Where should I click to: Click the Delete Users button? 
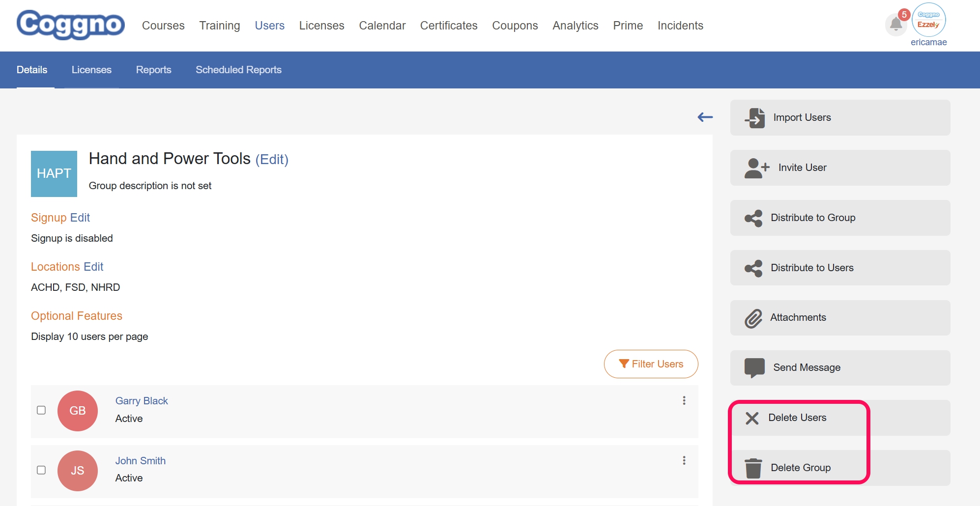coord(840,418)
